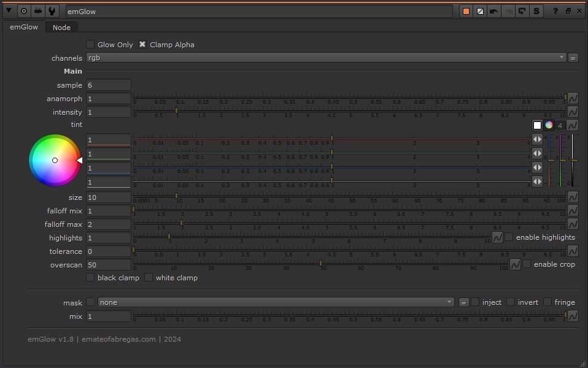Collapse the panel with the header triangle
The height and width of the screenshot is (368, 588).
point(9,11)
